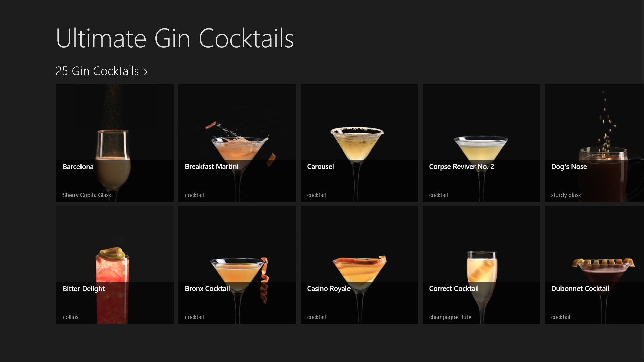644x362 pixels.
Task: Click the Casino Royale title text
Action: click(x=329, y=289)
